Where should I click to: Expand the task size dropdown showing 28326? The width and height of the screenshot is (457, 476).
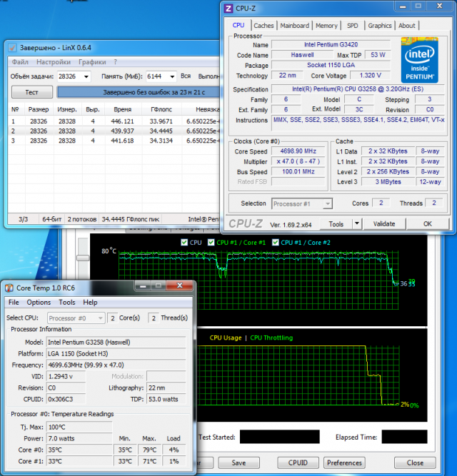[x=86, y=76]
